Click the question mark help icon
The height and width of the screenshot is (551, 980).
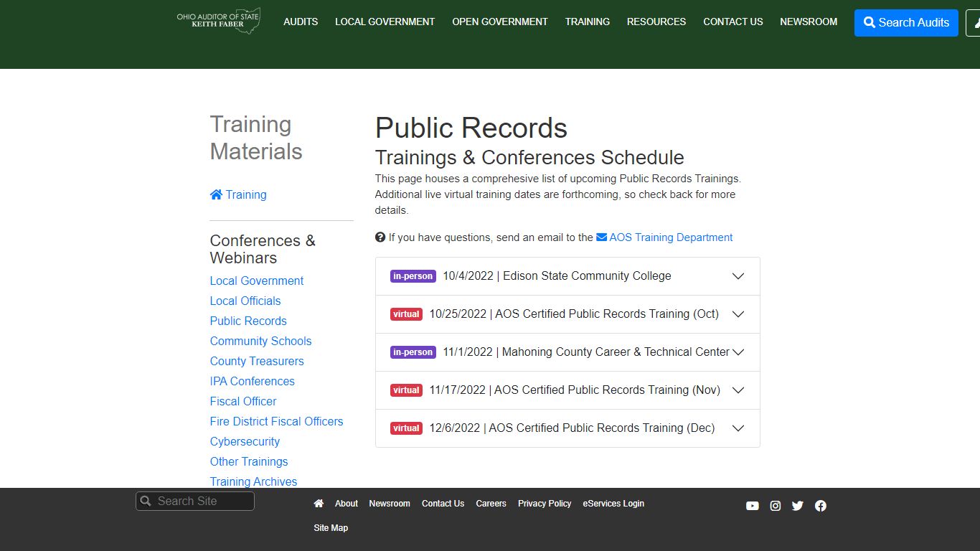(x=380, y=237)
